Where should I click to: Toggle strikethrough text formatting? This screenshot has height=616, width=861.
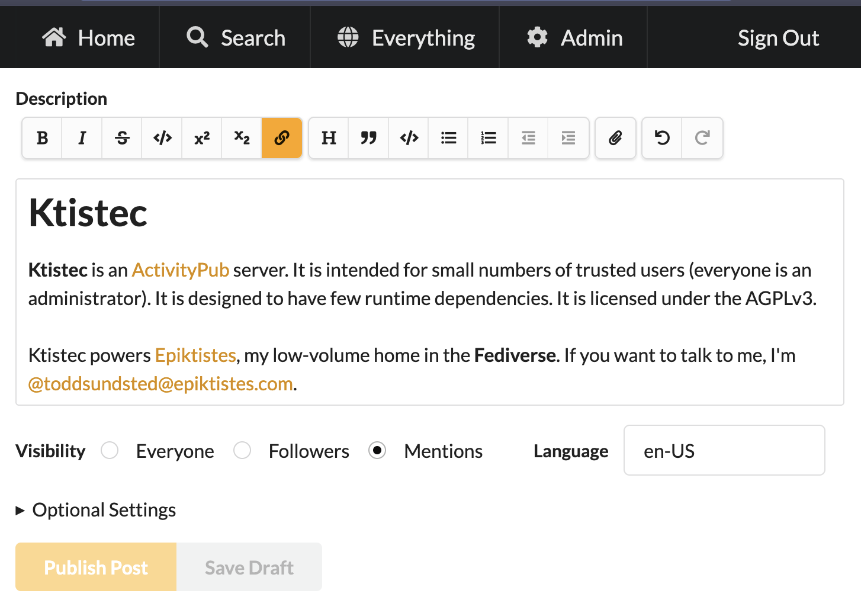pos(122,138)
